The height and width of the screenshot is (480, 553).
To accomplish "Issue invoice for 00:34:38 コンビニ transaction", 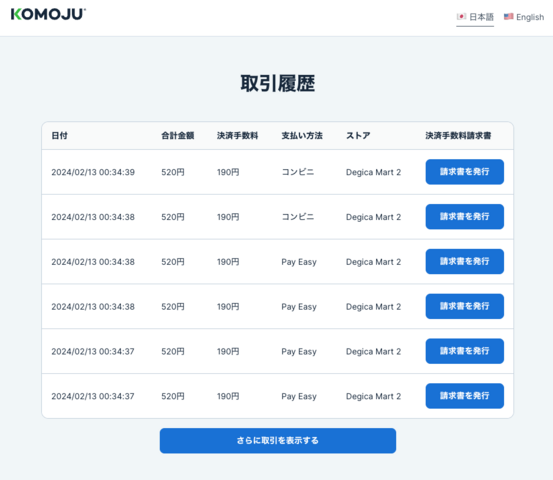I will pos(464,217).
